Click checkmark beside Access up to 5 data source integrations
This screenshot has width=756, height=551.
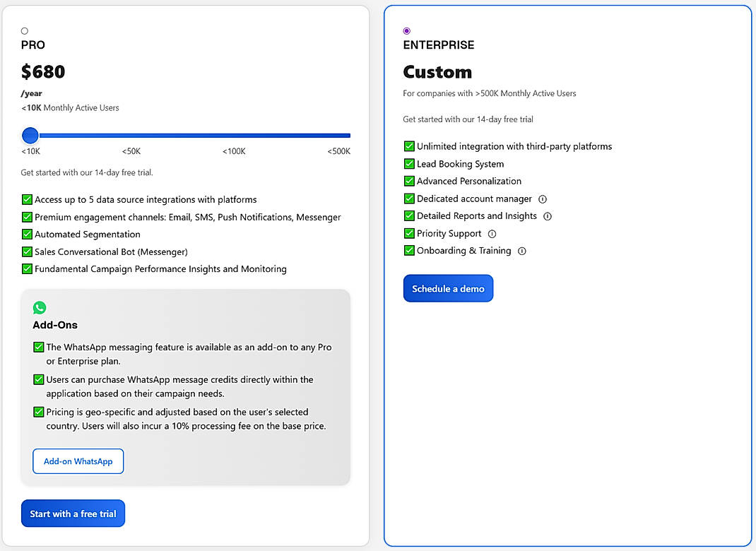click(27, 200)
